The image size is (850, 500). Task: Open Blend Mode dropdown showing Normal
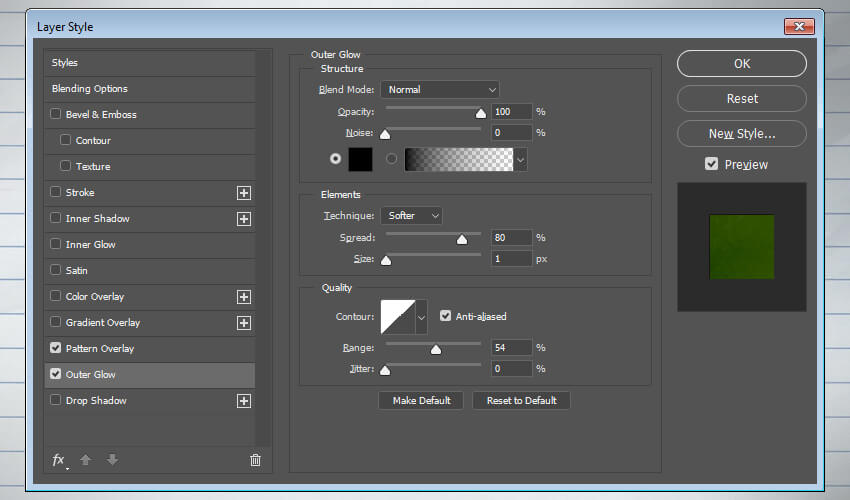(440, 89)
